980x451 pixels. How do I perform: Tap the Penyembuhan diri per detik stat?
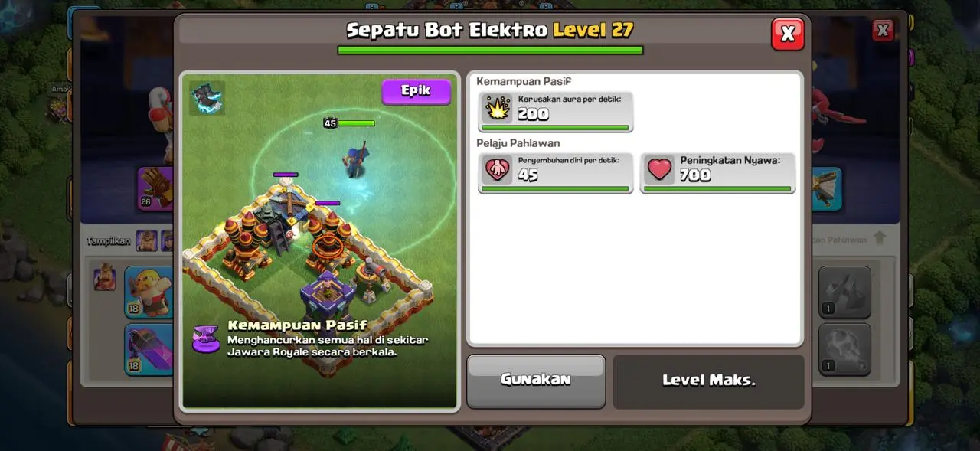556,173
